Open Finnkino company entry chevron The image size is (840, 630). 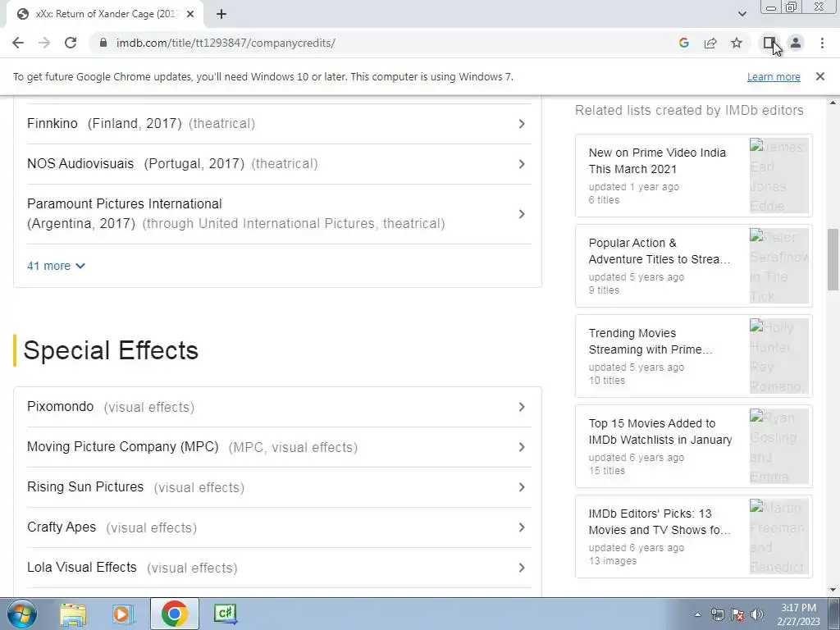point(521,124)
